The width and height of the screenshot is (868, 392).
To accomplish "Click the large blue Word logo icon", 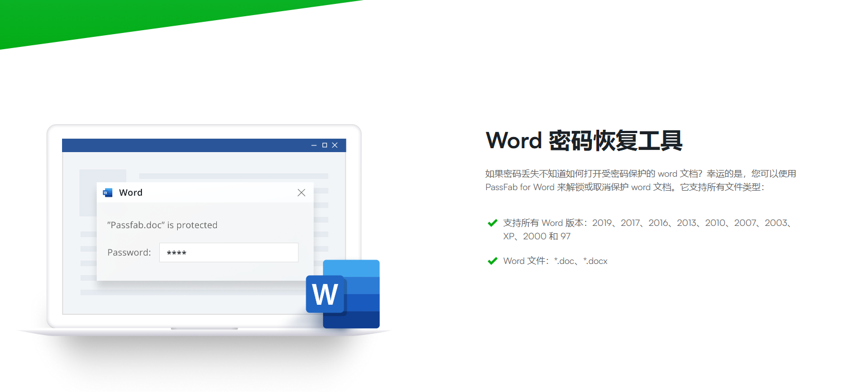I will [x=343, y=294].
